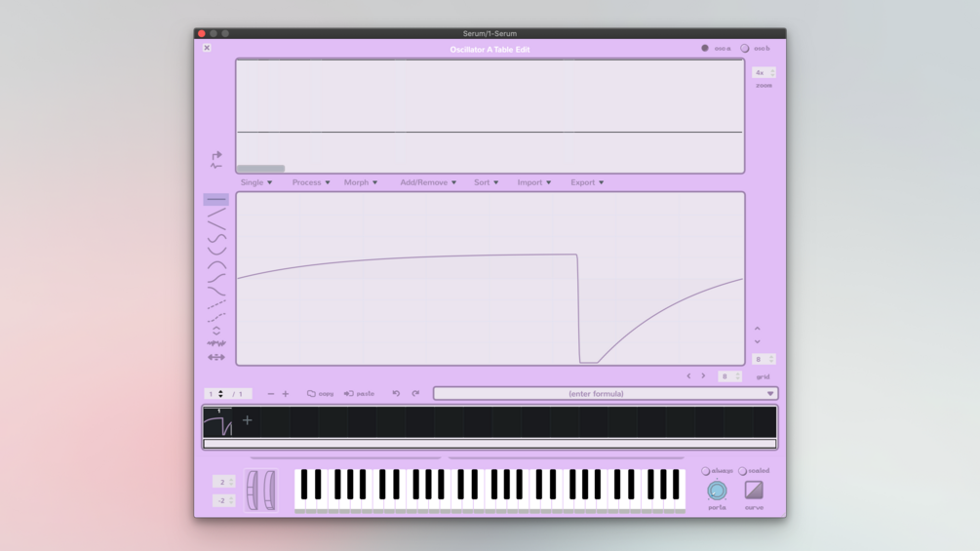Shift waveform right with right chevron
Screen dimensions: 980x551
(x=703, y=376)
